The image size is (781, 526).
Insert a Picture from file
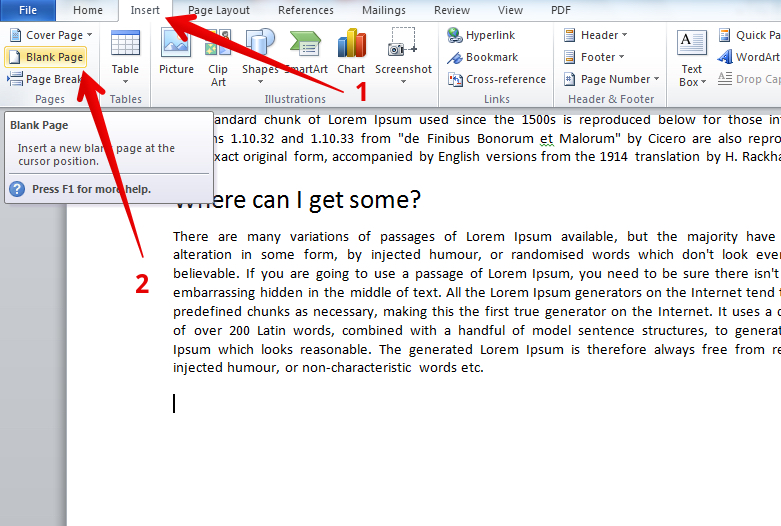coord(176,52)
